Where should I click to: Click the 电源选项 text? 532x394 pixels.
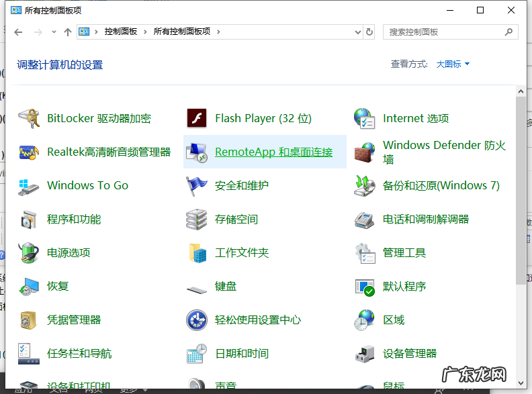[69, 253]
